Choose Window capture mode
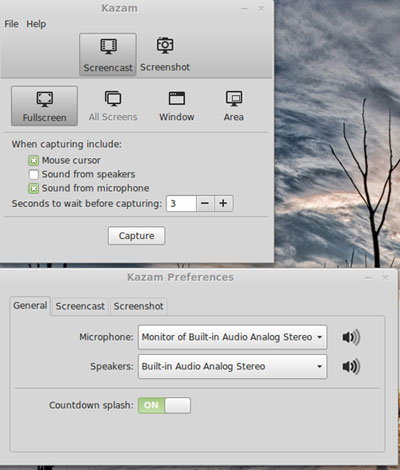The width and height of the screenshot is (400, 470). click(x=177, y=106)
